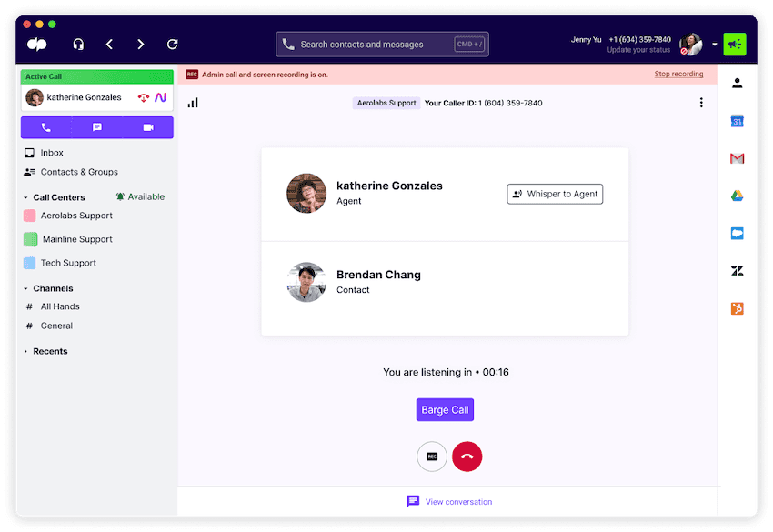The height and width of the screenshot is (532, 773).
Task: Toggle the round REC recording button
Action: [x=432, y=457]
